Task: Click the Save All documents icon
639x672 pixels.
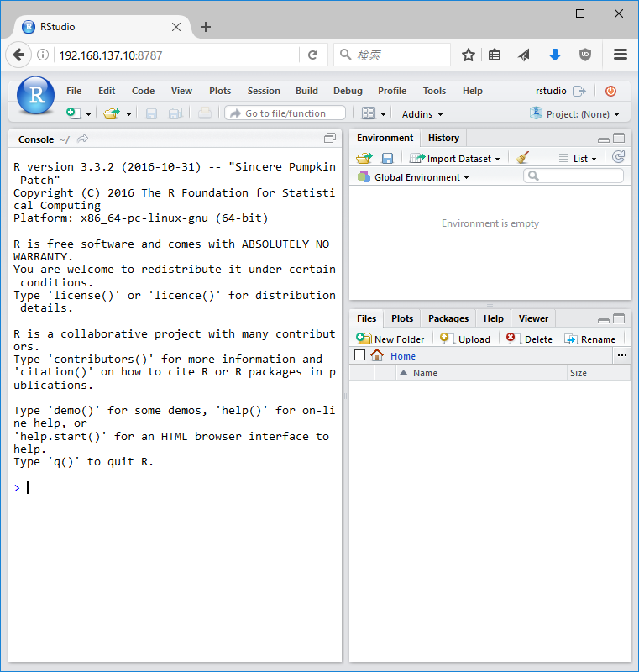Action: [175, 113]
